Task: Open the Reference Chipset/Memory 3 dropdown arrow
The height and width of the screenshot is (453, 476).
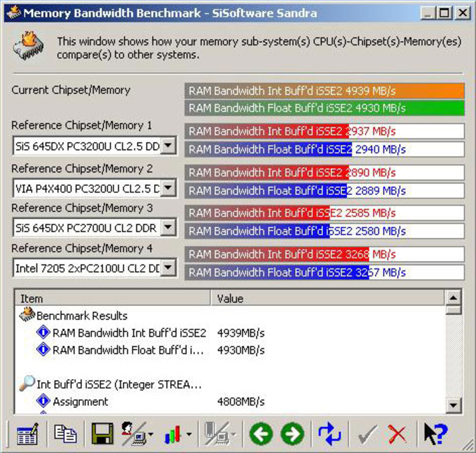Action: (x=168, y=227)
